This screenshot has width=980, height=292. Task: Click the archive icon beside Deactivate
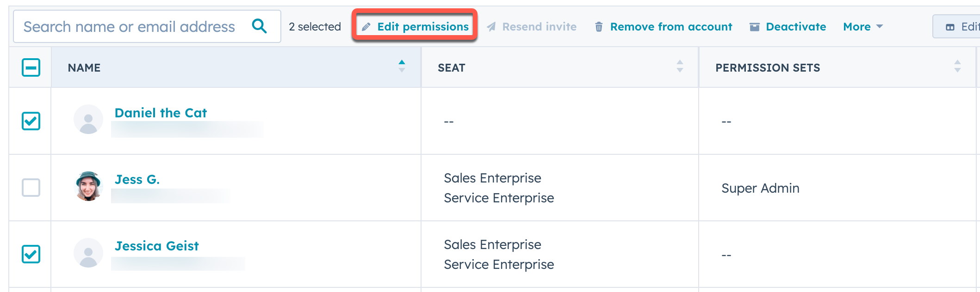tap(755, 27)
